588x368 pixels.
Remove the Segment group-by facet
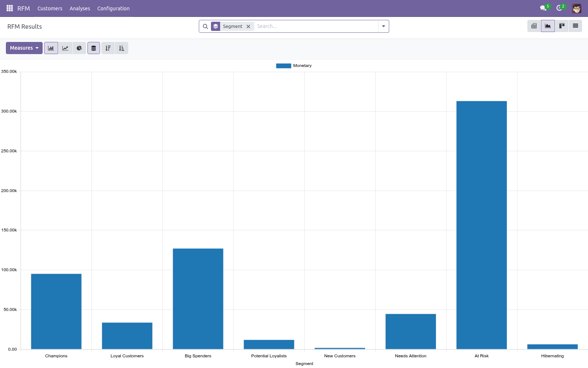tap(248, 26)
